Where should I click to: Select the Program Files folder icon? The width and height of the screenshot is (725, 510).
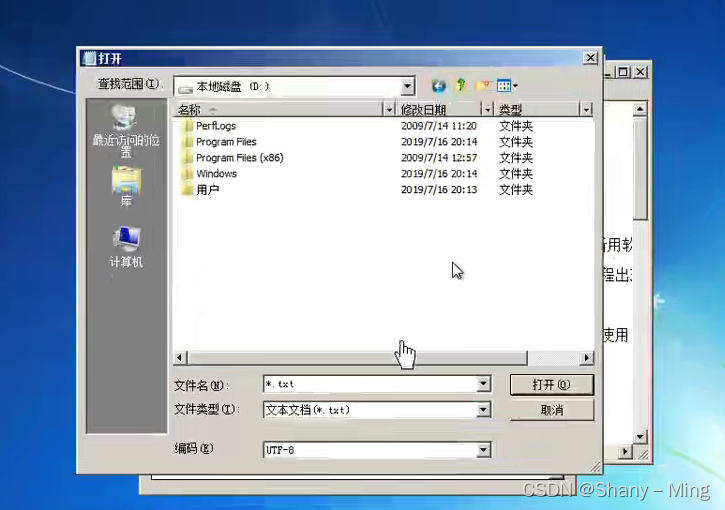[x=187, y=141]
